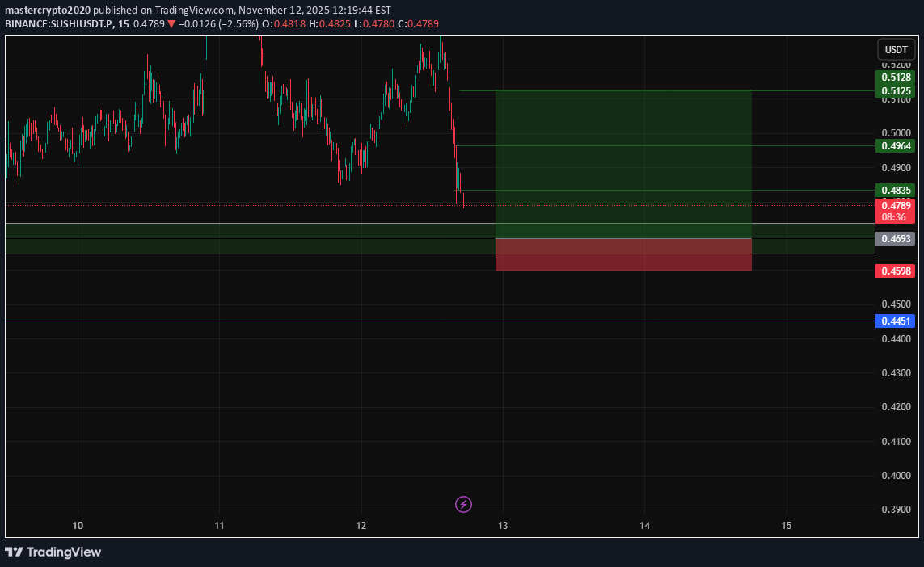Select the gray 0.4693 entry price label
This screenshot has height=567, width=924.
click(895, 239)
